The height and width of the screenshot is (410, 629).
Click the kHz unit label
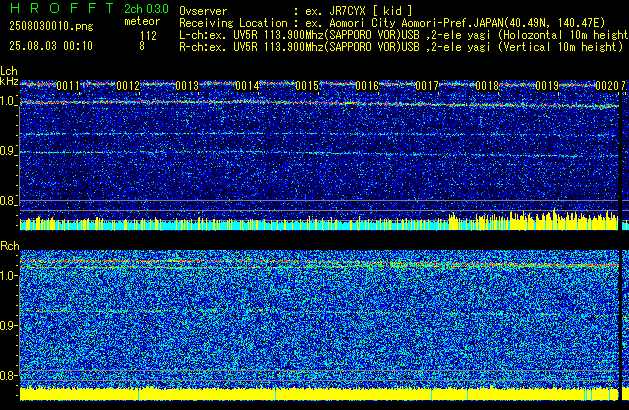click(x=9, y=81)
